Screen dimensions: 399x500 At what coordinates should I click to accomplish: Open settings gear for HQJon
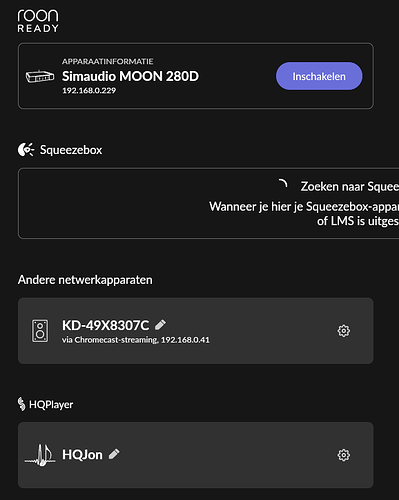point(344,455)
